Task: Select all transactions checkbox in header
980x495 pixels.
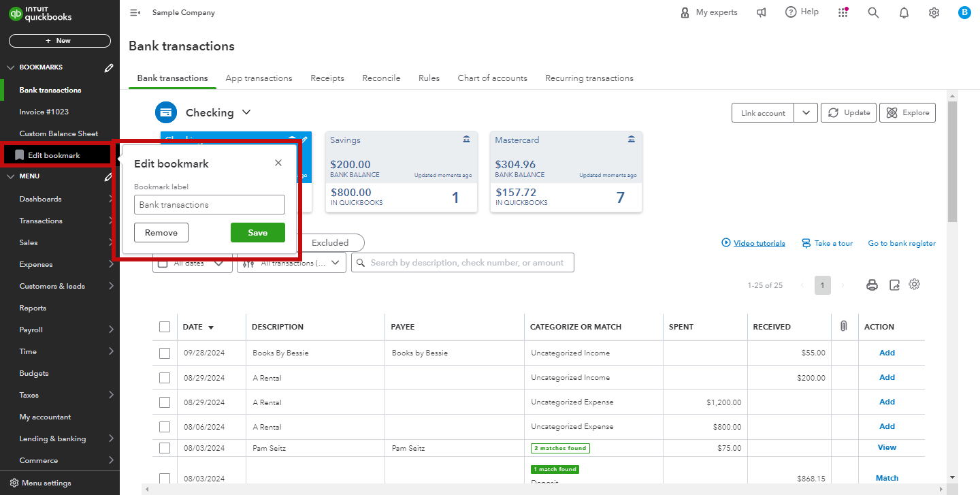Action: click(165, 327)
